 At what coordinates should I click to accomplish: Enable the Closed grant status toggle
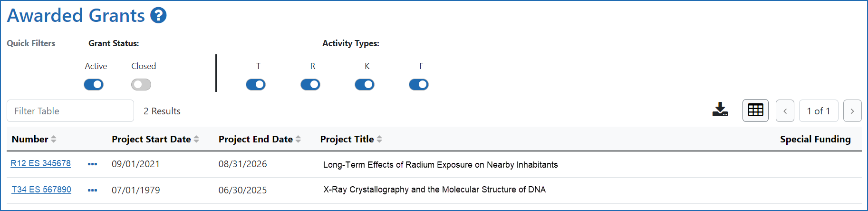141,85
